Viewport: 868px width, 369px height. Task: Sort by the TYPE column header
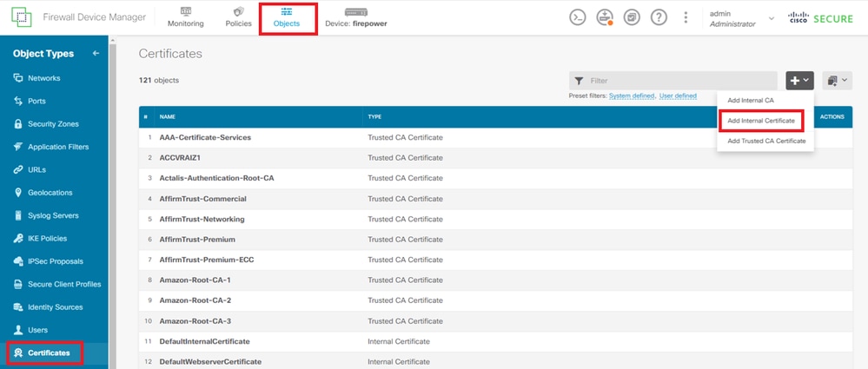pos(374,117)
